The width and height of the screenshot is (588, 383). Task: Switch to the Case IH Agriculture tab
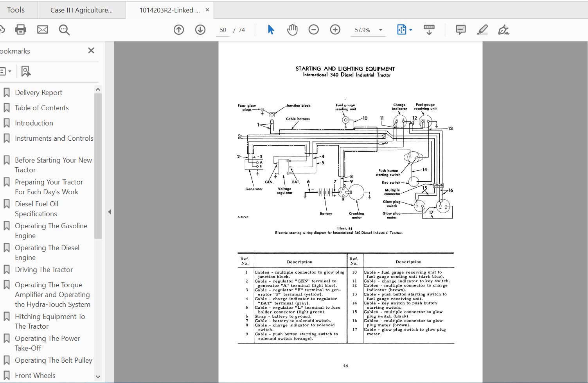81,9
